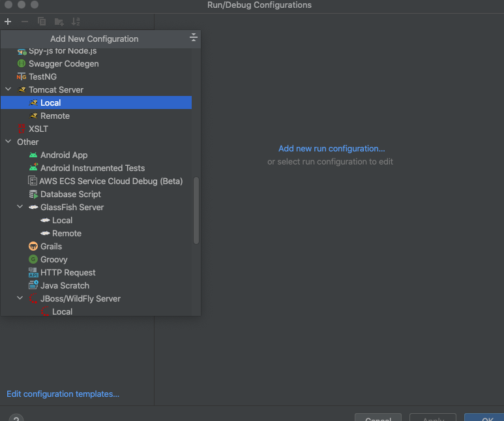Click the Add new run configuration link
This screenshot has width=504, height=421.
coord(331,148)
